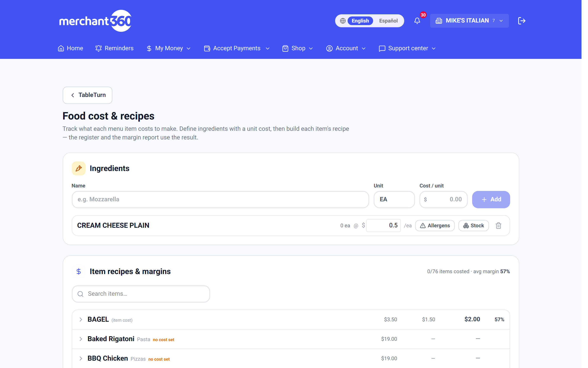Edit the 0.5 cost for CREAM CHEESE PLAIN

click(383, 225)
